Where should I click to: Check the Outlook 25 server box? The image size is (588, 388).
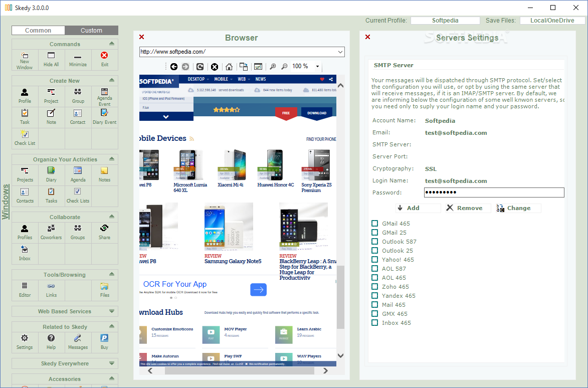(x=374, y=251)
